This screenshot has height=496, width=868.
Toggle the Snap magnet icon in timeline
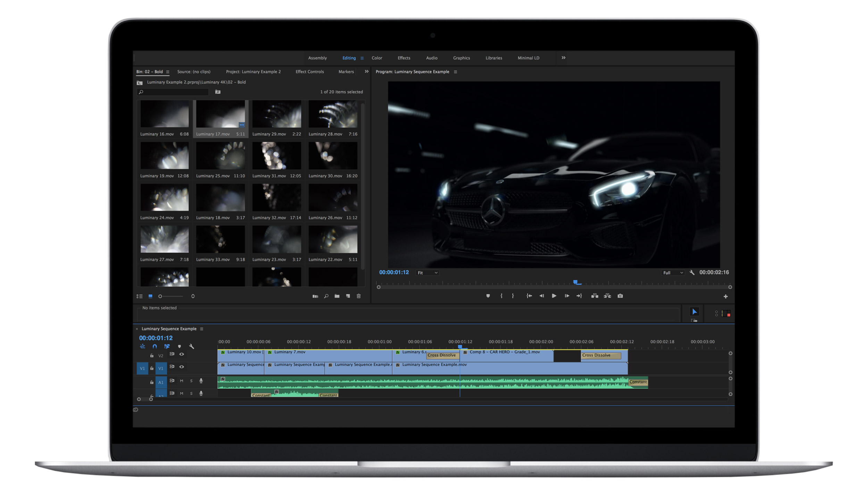155,346
